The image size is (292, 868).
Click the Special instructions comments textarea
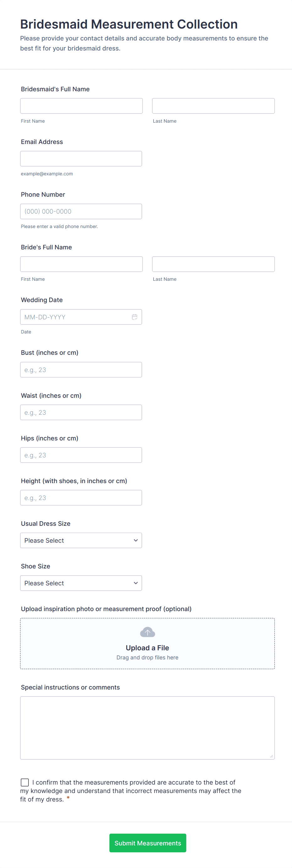pos(147,728)
